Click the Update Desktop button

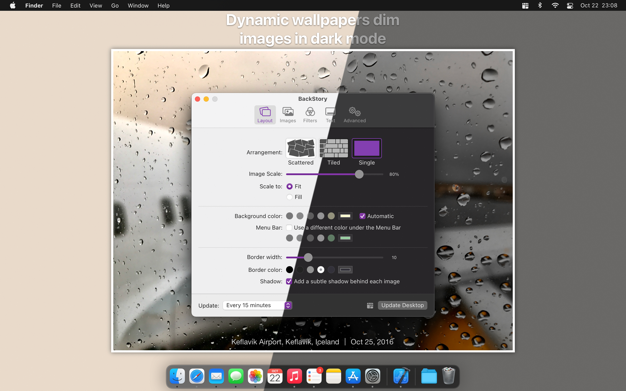pos(402,306)
